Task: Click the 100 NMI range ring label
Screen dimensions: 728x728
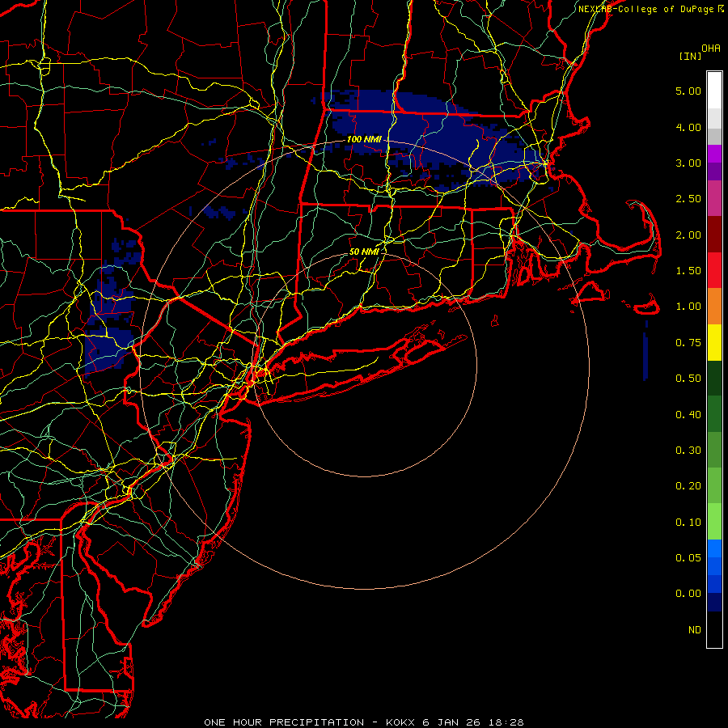Action: coord(364,139)
